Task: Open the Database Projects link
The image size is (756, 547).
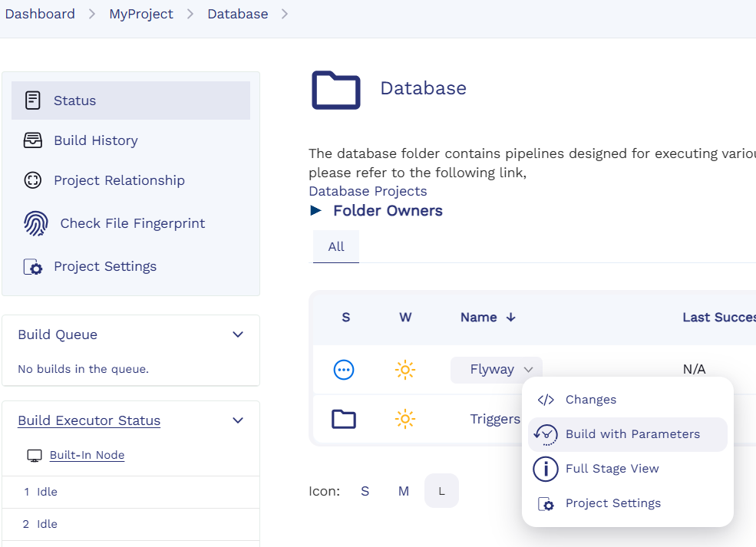Action: [368, 191]
